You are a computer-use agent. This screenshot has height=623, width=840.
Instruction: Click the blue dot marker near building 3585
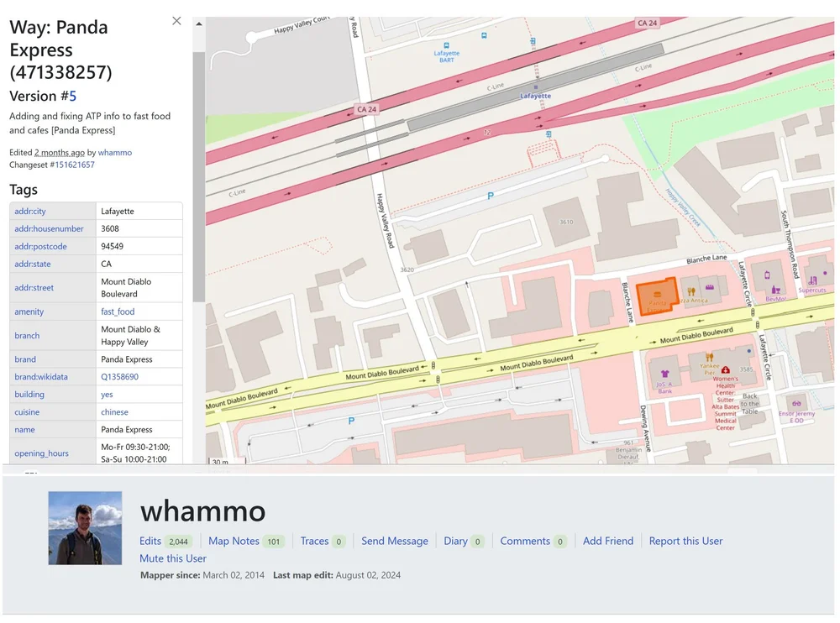pyautogui.click(x=749, y=352)
